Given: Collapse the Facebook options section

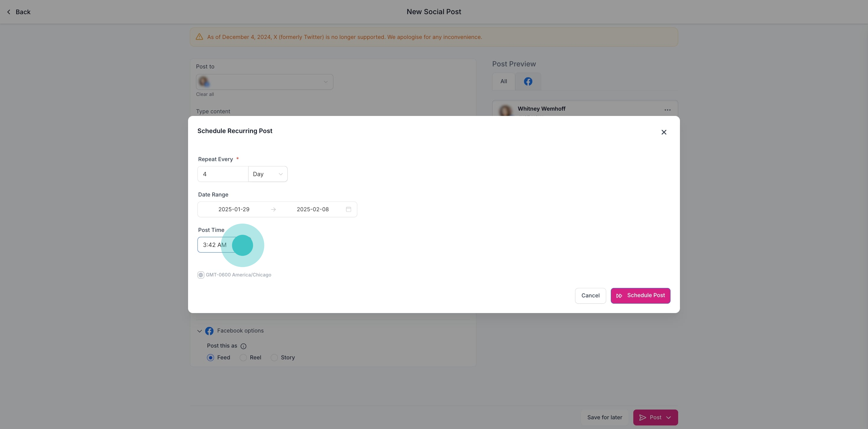Looking at the screenshot, I should 200,331.
